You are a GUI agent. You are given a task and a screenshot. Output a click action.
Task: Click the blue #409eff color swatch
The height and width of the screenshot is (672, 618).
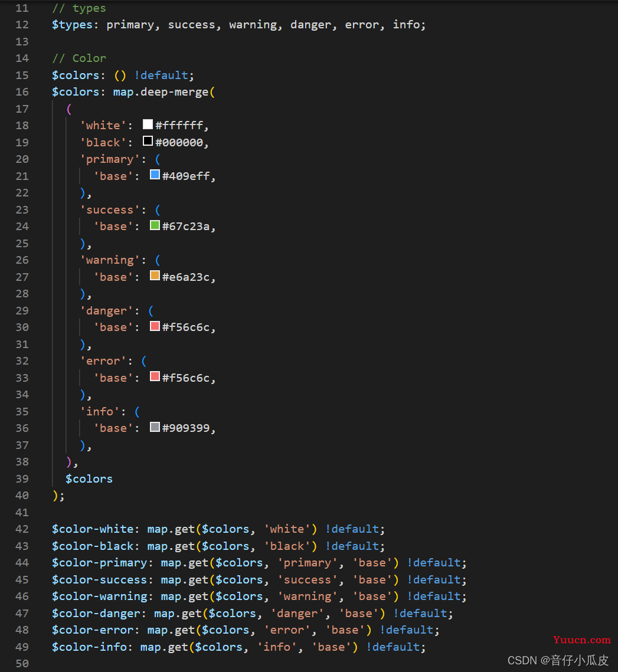[x=155, y=175]
